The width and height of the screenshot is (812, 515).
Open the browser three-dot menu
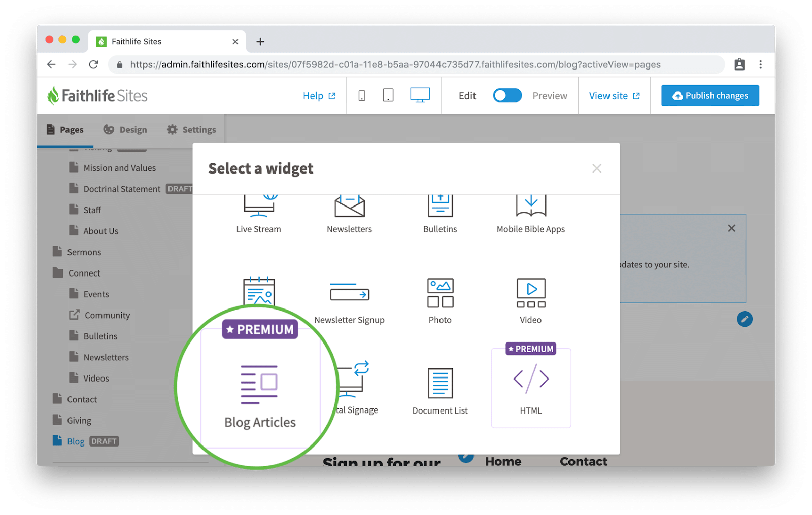tap(760, 64)
